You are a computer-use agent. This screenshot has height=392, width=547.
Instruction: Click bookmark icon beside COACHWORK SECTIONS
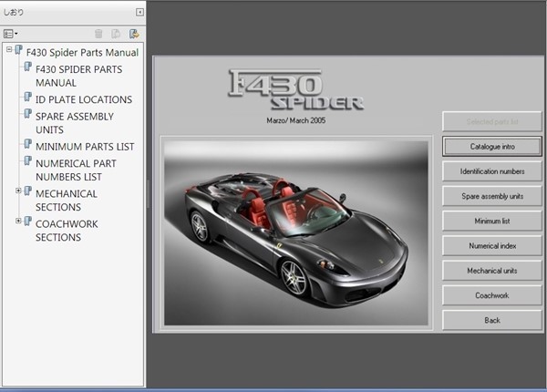click(28, 222)
